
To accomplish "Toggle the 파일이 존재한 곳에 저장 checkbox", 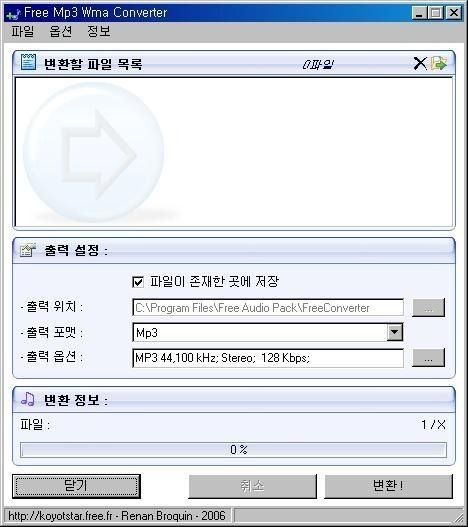I will 138,282.
